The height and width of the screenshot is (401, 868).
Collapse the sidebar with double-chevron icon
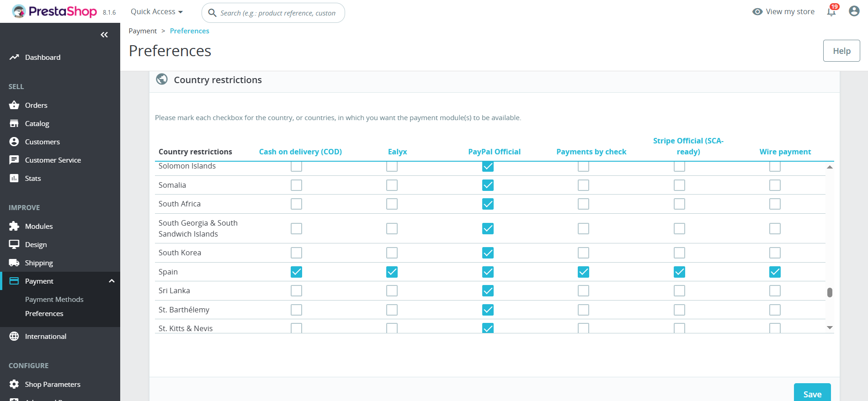[x=104, y=35]
